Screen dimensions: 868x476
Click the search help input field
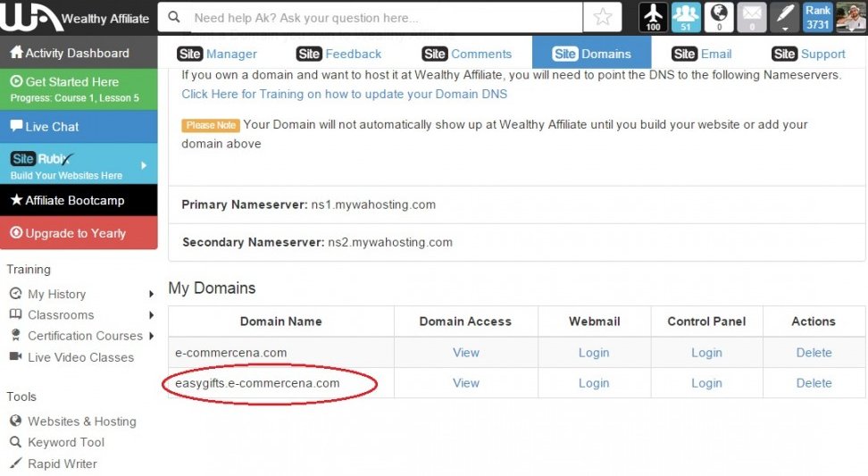tap(386, 18)
